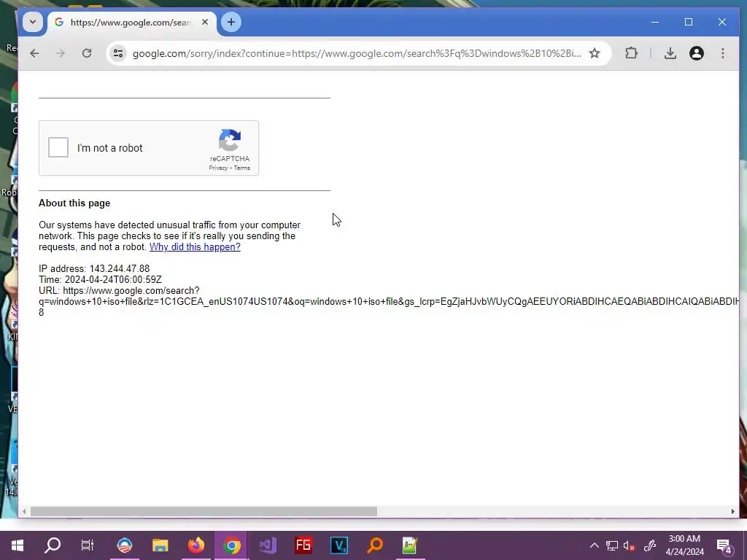This screenshot has width=747, height=560.
Task: Open Chrome Downloads icon
Action: [670, 53]
